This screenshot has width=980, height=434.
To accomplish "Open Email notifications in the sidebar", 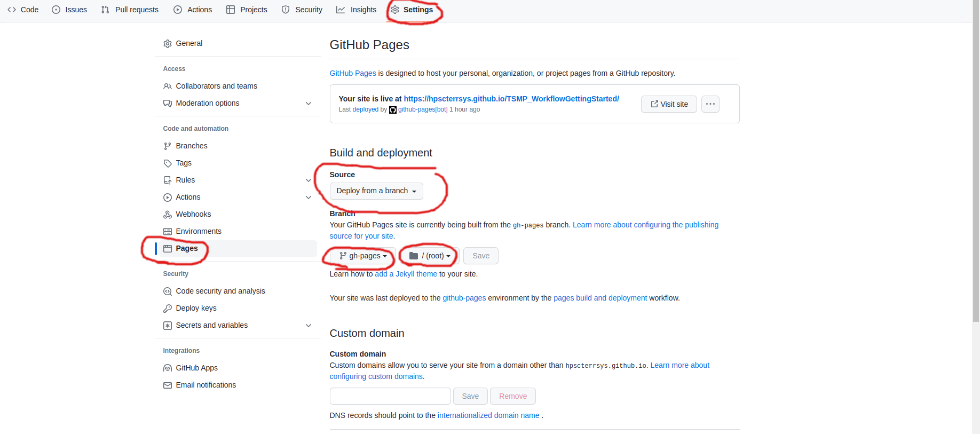I will coord(239,385).
